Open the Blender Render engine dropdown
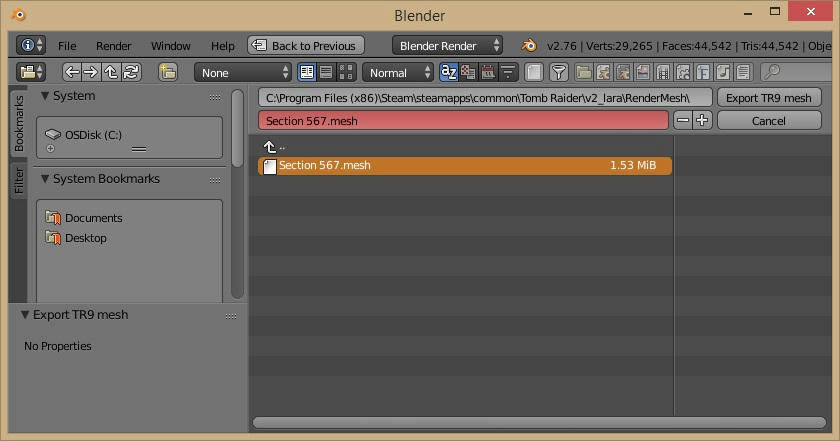The image size is (840, 441). [x=447, y=46]
